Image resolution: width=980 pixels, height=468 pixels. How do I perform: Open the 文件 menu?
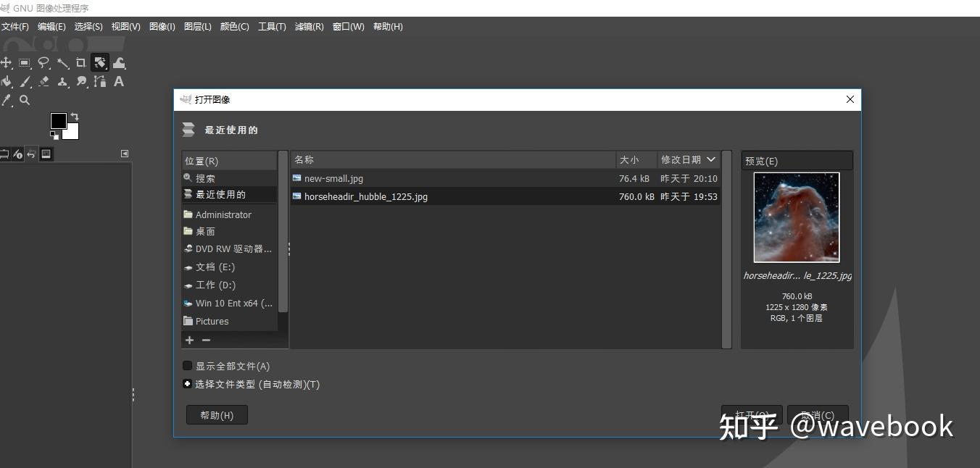coord(15,26)
